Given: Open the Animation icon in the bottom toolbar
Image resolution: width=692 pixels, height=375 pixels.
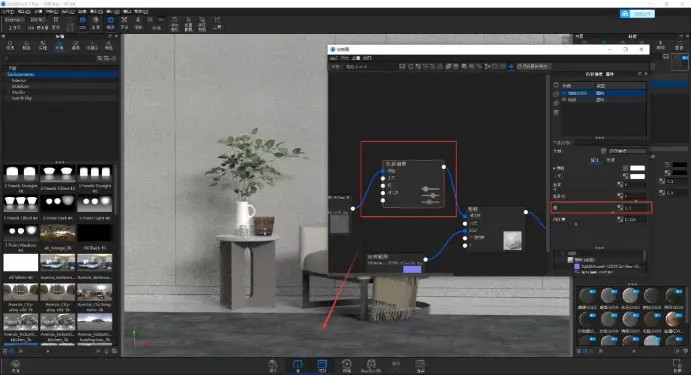Looking at the screenshot, I should coord(347,365).
